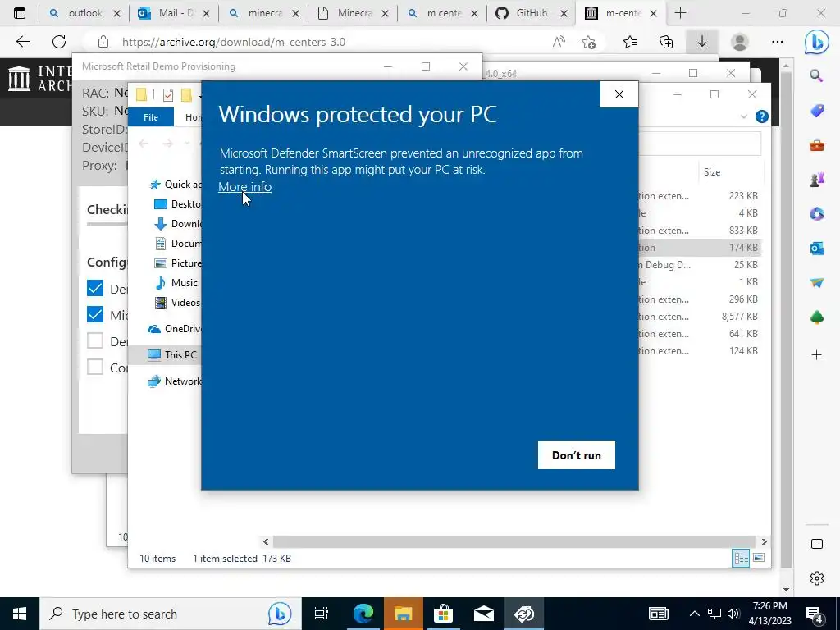View site information lock icon
Image resolution: width=840 pixels, height=630 pixels.
click(103, 42)
